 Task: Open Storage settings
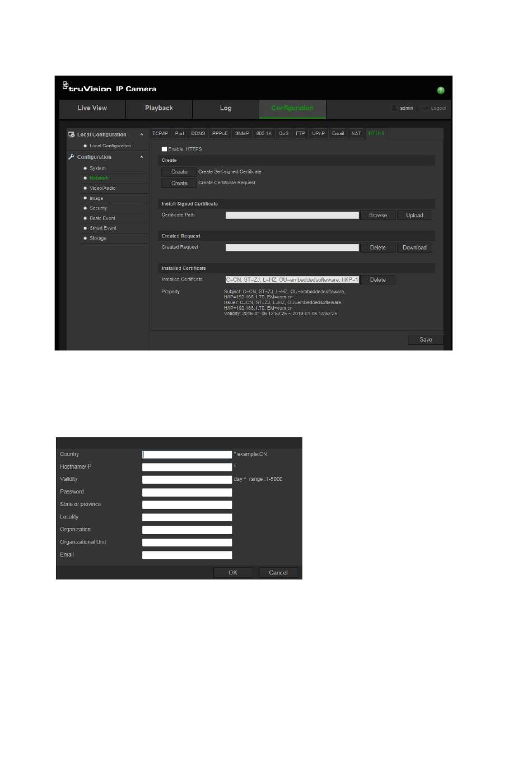pos(98,238)
